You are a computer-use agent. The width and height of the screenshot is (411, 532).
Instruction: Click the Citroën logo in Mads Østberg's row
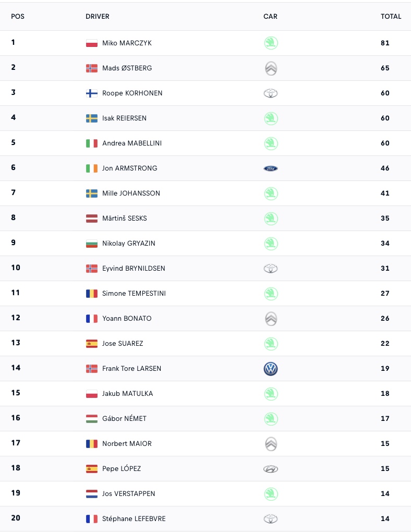coord(271,68)
